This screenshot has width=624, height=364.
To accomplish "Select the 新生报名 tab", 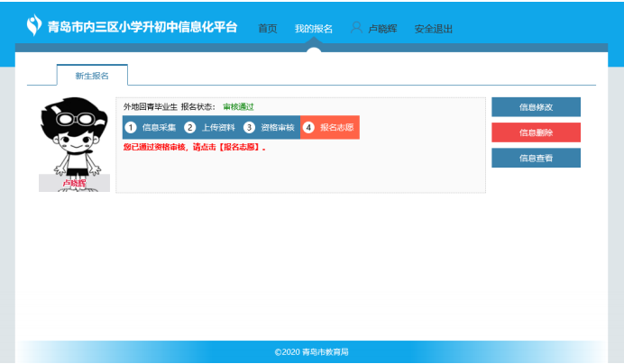I will (x=92, y=76).
